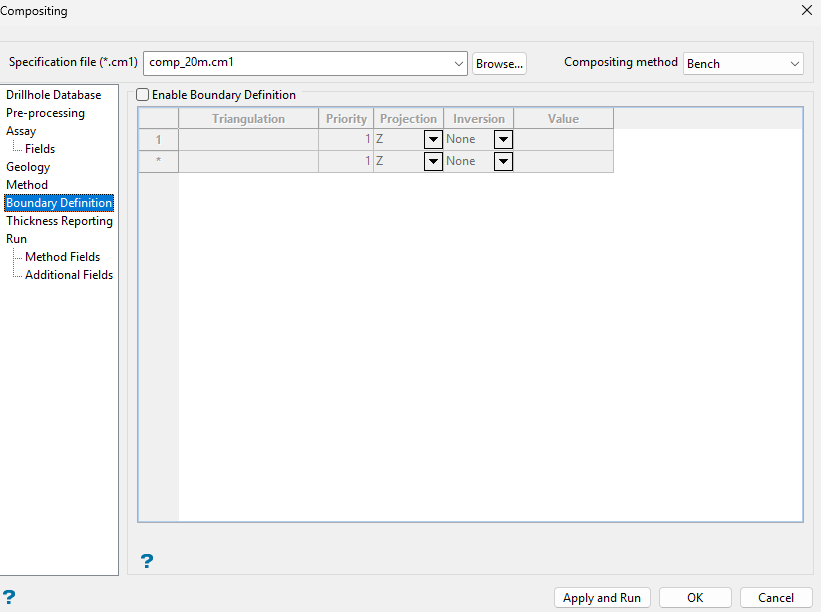Click the Triangulation column header
Screen dimensions: 821x612
pyautogui.click(x=248, y=119)
